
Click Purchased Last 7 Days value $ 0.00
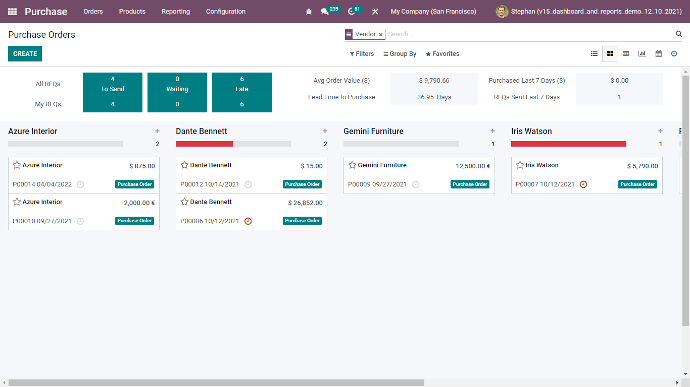(x=619, y=81)
